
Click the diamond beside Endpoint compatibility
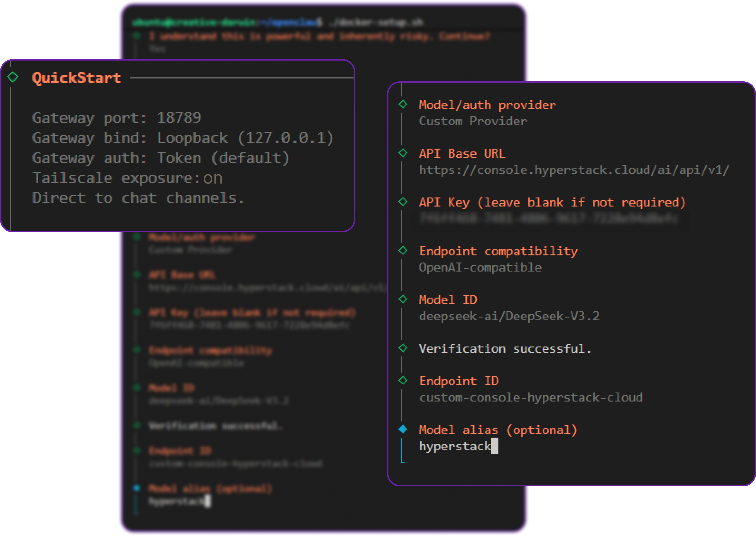[x=403, y=250]
